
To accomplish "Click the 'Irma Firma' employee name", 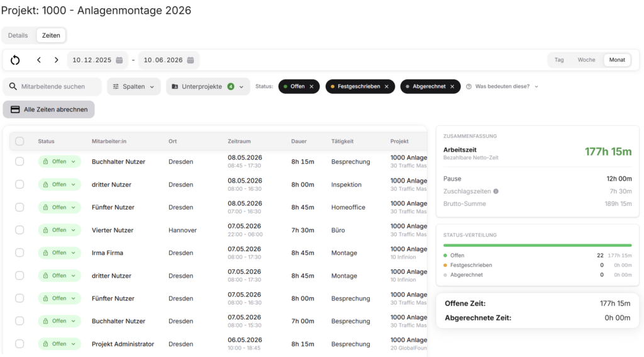I will point(107,253).
